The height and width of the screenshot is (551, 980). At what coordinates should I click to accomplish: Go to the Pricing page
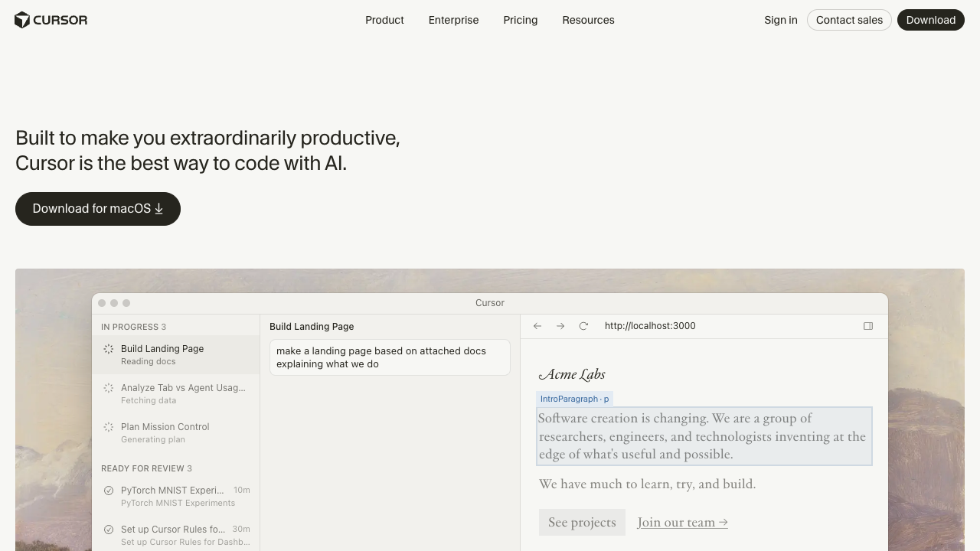tap(520, 20)
